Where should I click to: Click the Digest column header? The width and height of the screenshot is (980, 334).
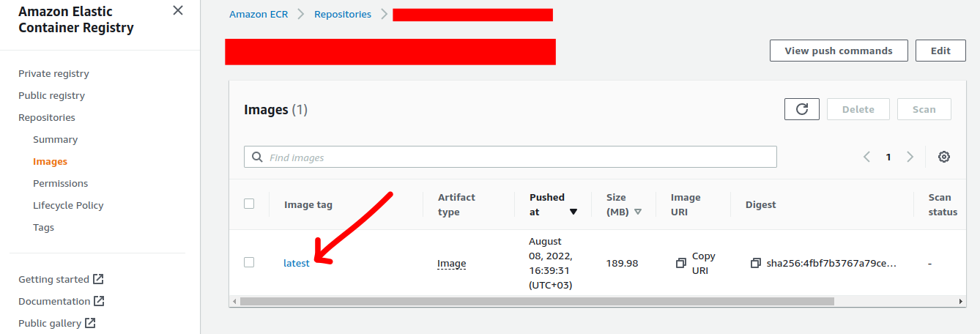click(x=761, y=204)
